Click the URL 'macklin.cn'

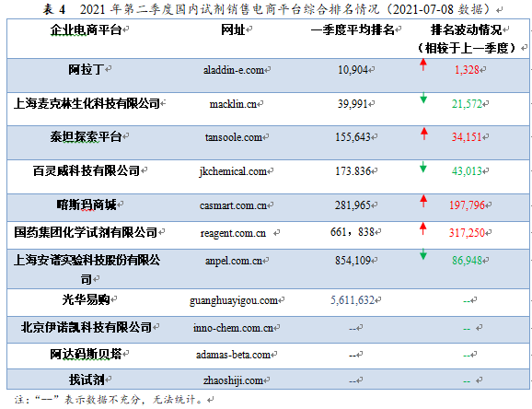pos(233,104)
